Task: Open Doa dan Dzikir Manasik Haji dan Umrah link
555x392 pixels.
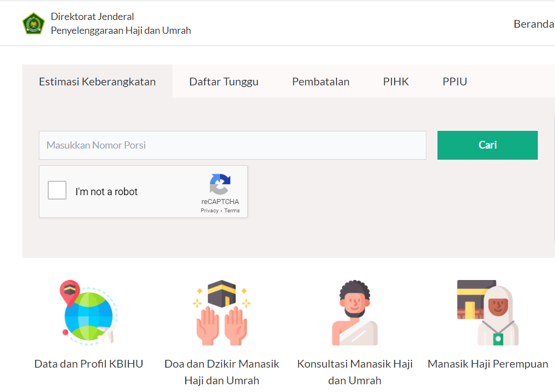Action: point(222,372)
